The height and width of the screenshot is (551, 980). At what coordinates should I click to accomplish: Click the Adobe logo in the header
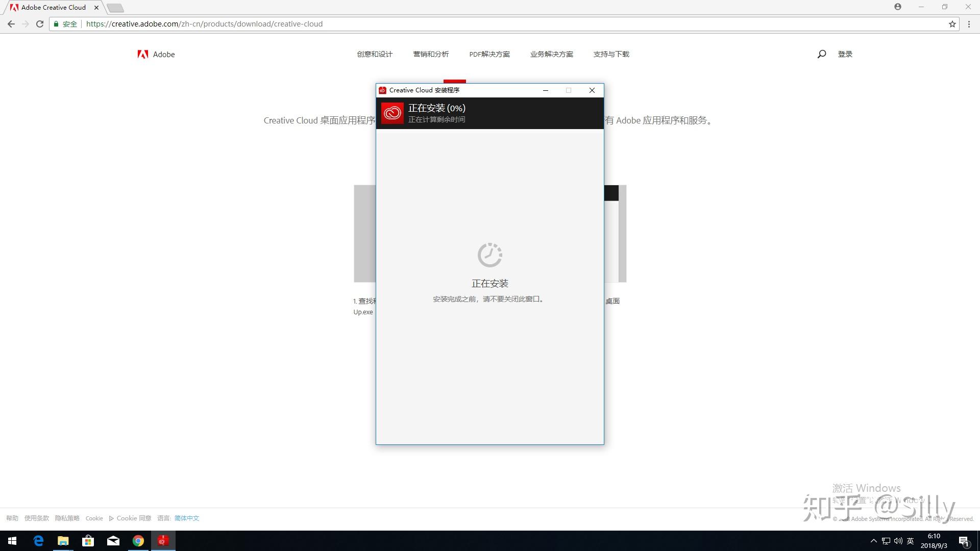click(x=156, y=54)
